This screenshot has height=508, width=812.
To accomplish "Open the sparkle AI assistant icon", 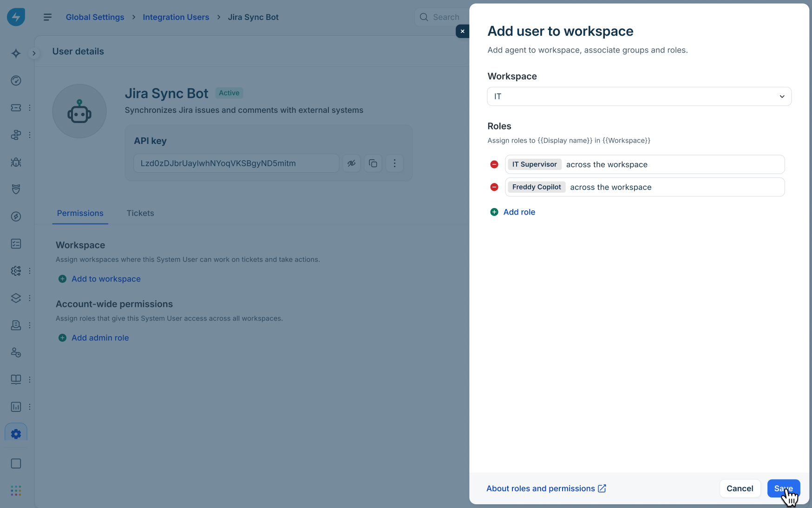I will [16, 53].
